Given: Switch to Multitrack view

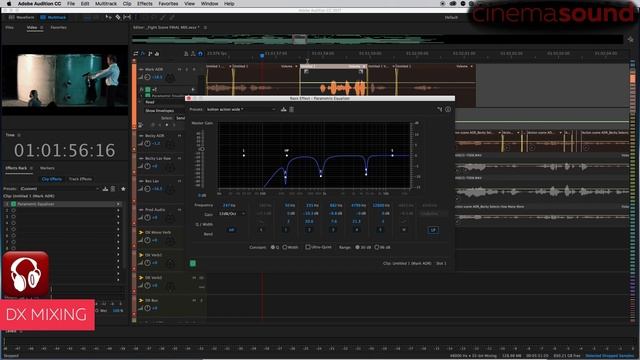Looking at the screenshot, I should 53,18.
